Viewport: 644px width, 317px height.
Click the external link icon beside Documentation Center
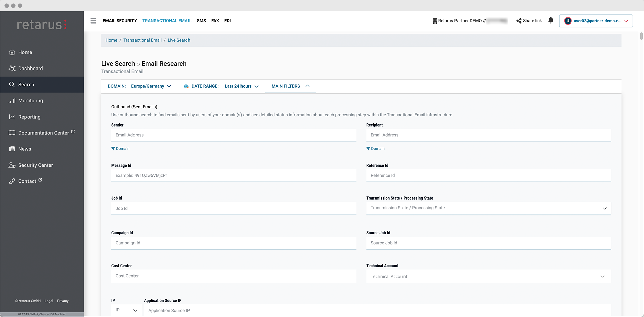click(73, 132)
